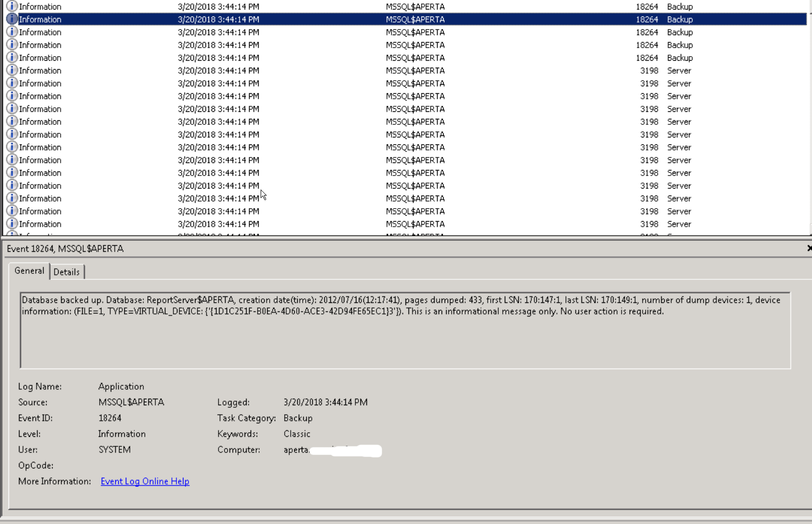The image size is (812, 524).
Task: Select Level value 'Information' in details
Action: pyautogui.click(x=122, y=434)
